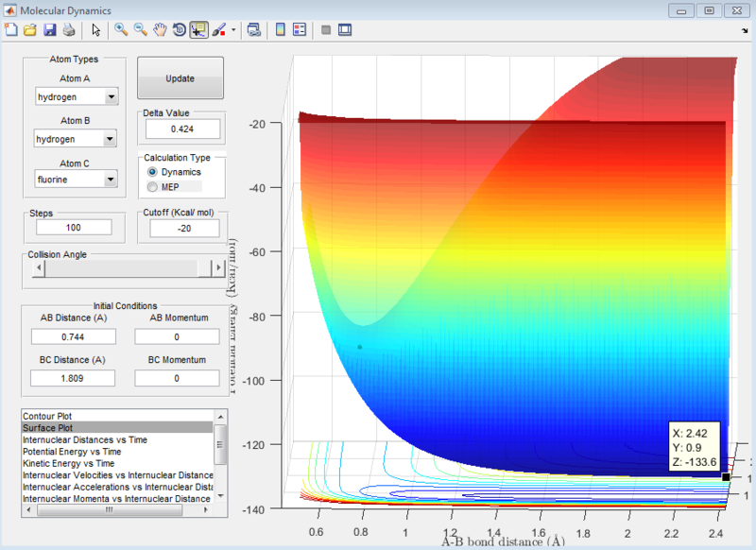Open the Atom B dropdown
756x550 pixels.
111,139
